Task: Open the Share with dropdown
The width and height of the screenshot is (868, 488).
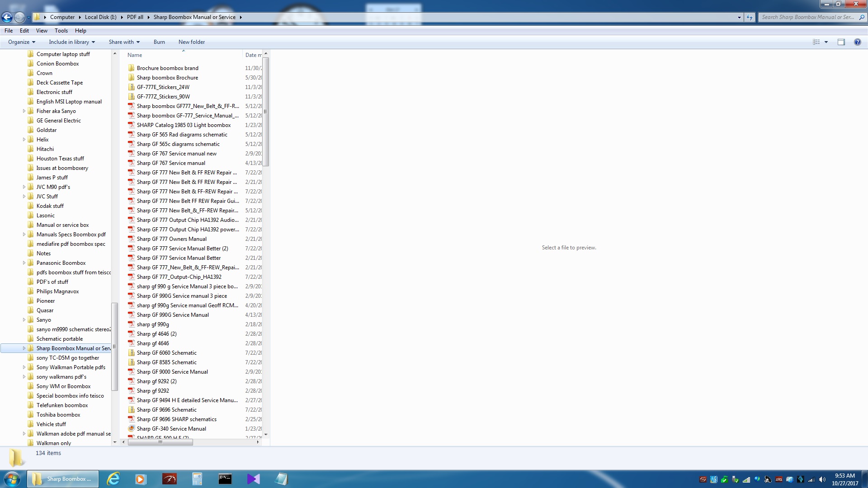Action: (x=124, y=42)
